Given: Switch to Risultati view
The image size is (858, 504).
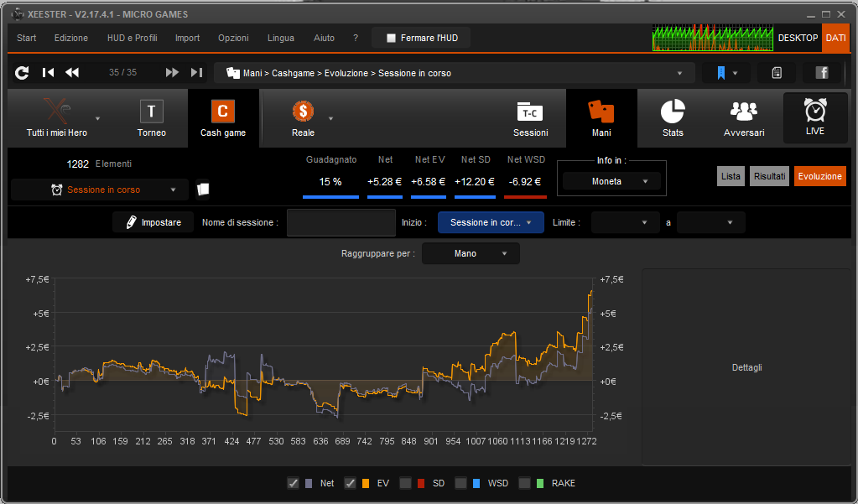Looking at the screenshot, I should [769, 176].
